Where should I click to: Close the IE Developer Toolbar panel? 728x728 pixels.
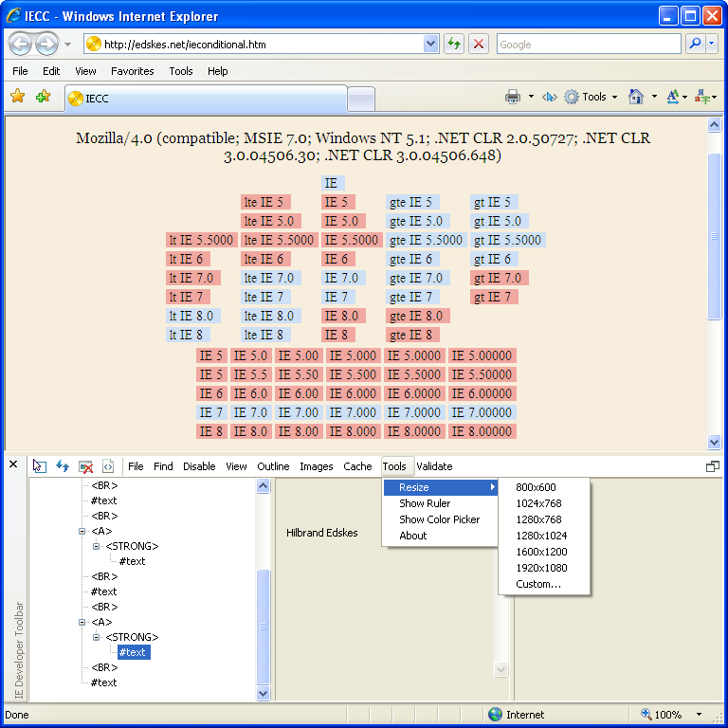point(13,464)
